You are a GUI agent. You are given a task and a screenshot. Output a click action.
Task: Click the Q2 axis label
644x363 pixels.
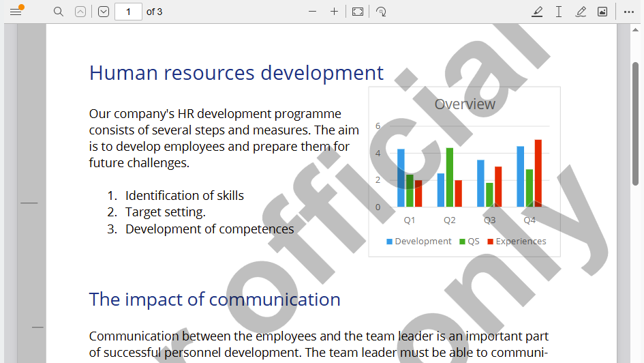pos(449,220)
